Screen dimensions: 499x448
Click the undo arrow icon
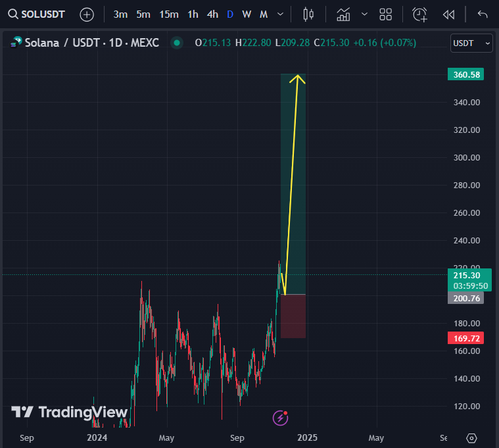(x=483, y=14)
